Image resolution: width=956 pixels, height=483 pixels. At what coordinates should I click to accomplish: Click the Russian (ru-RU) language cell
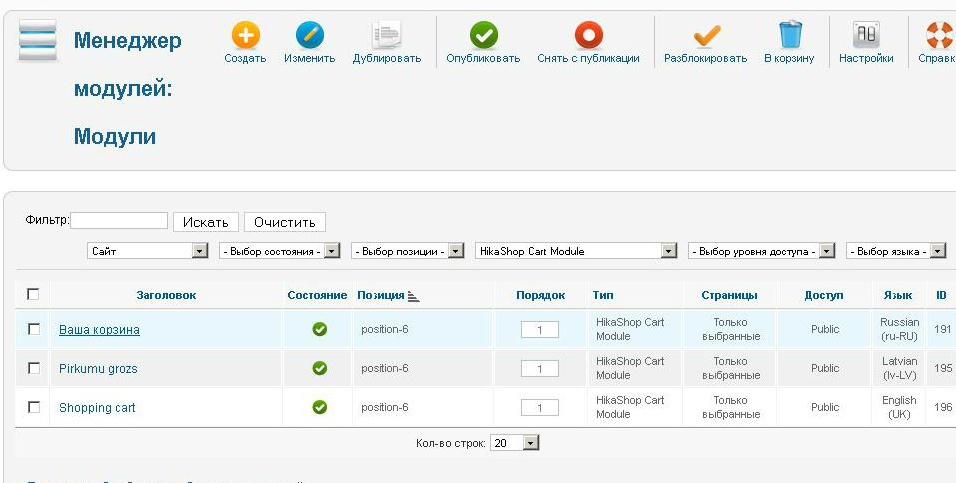click(x=899, y=329)
